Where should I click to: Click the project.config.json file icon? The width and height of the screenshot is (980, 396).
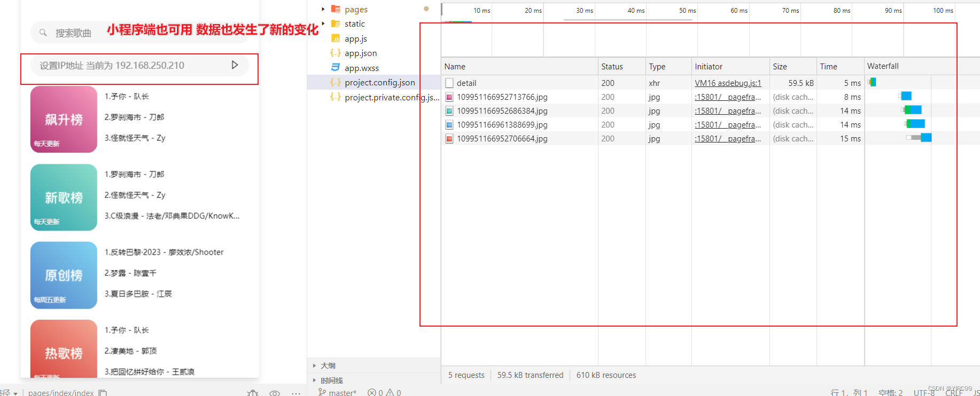coord(336,82)
